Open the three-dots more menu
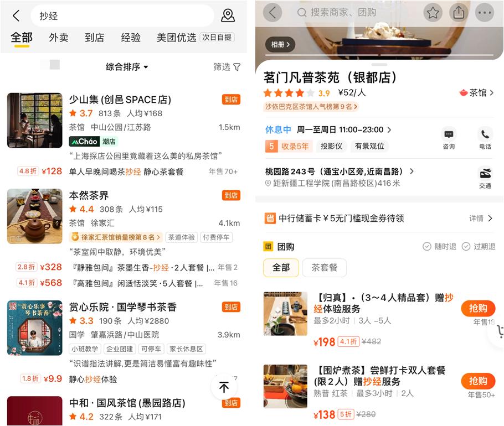Image resolution: width=504 pixels, height=426 pixels. [x=485, y=13]
